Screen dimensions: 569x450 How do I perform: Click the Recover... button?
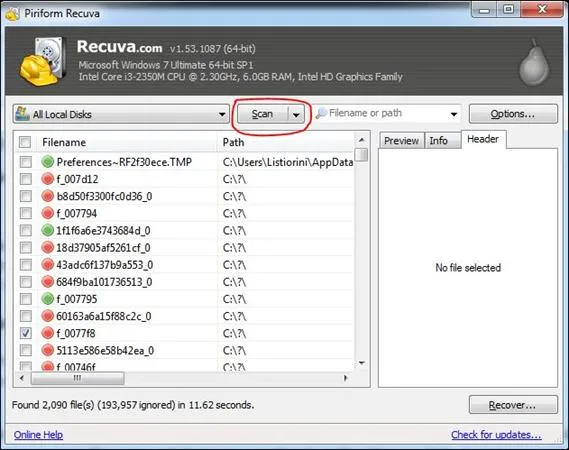click(x=513, y=405)
